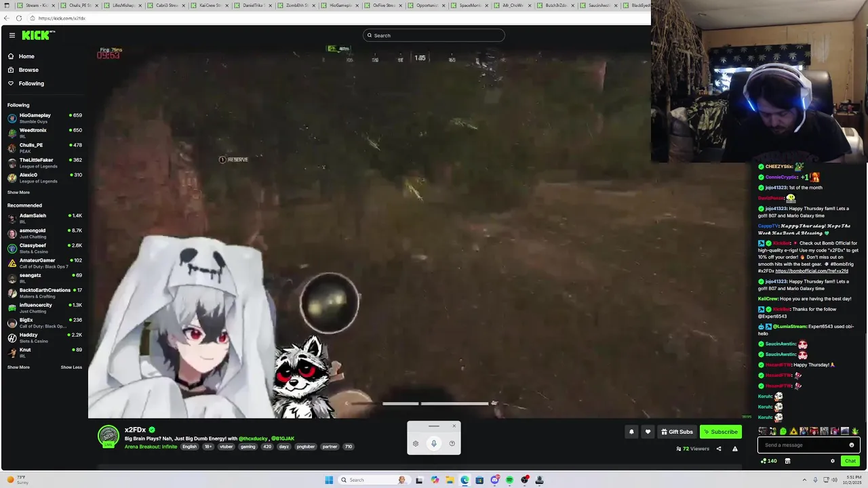Open @thcxducky mention link
The width and height of the screenshot is (868, 488).
coord(253,439)
